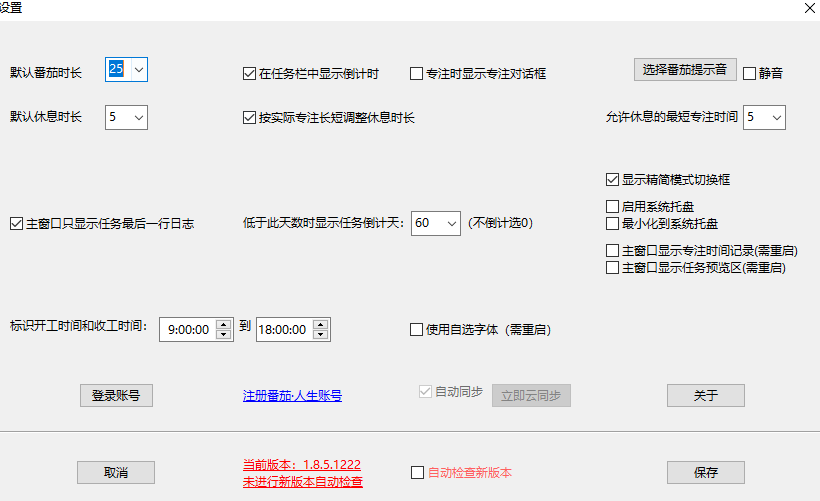This screenshot has width=820, height=501.
Task: Click the 默认番茄时长 label
Action: tap(46, 73)
